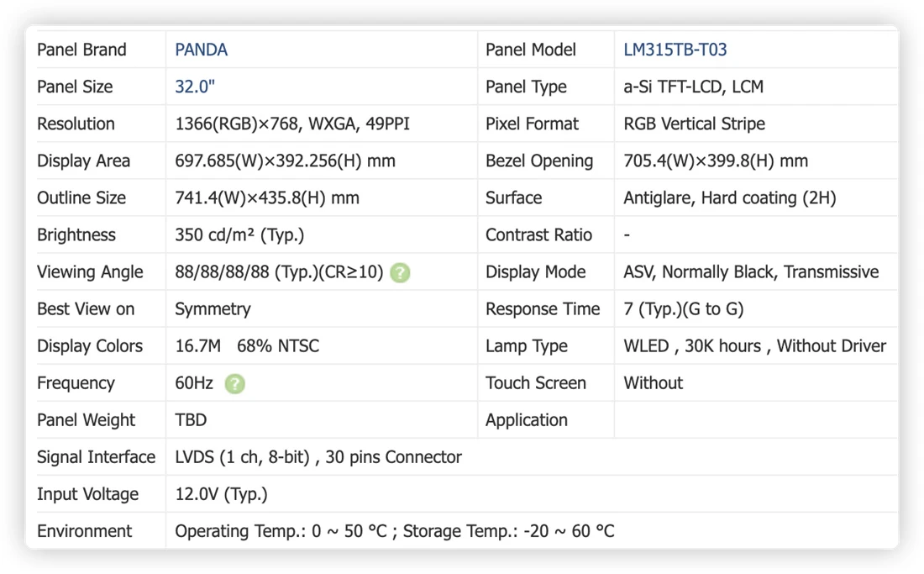
Task: Select the ASV, Normally Black, Transmissive value
Action: 751,272
